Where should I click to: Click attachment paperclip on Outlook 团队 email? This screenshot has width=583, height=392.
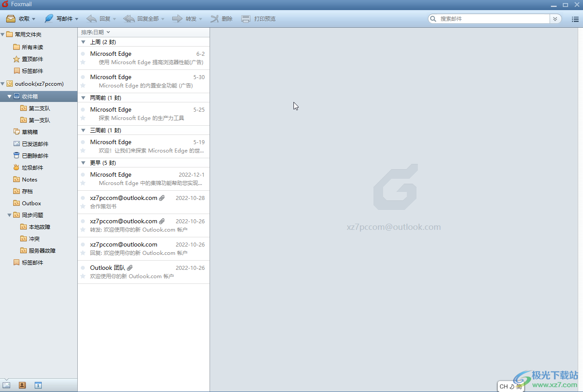[x=130, y=268]
